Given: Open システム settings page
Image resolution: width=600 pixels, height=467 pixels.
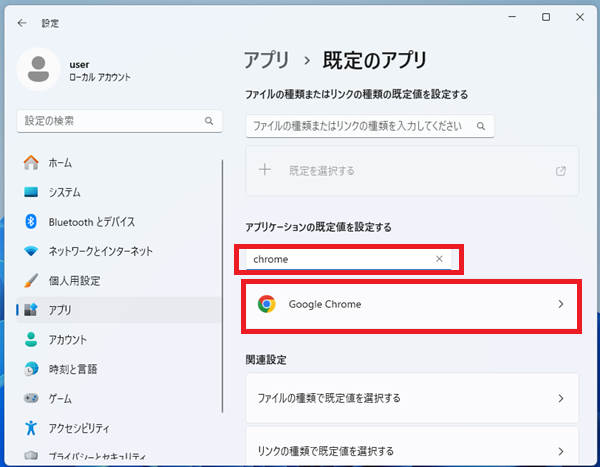Looking at the screenshot, I should (x=119, y=192).
